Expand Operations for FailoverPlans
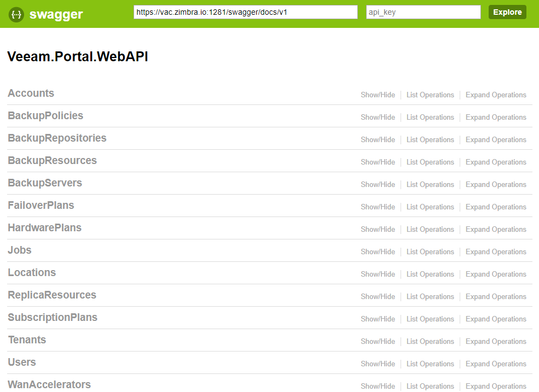Image resolution: width=539 pixels, height=392 pixels. (496, 207)
